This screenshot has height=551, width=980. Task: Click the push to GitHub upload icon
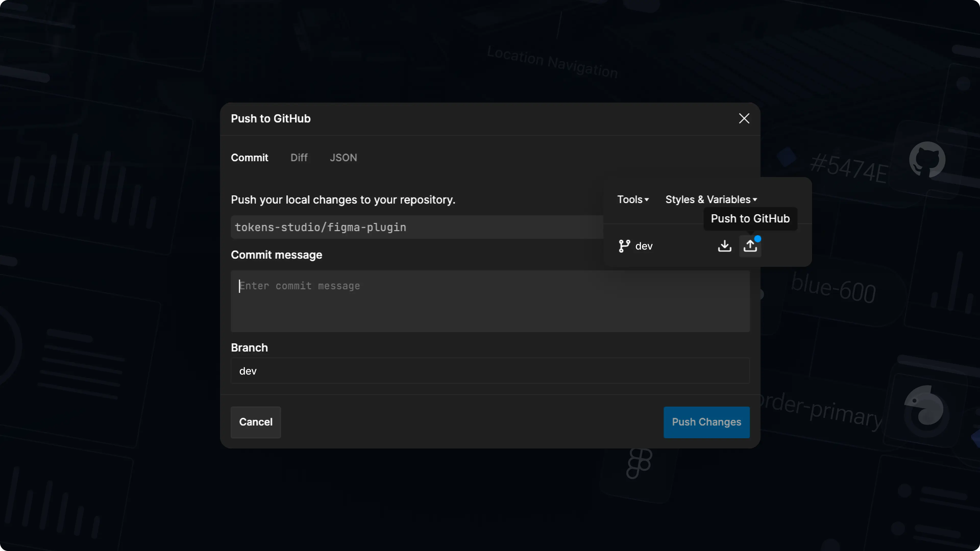point(750,246)
